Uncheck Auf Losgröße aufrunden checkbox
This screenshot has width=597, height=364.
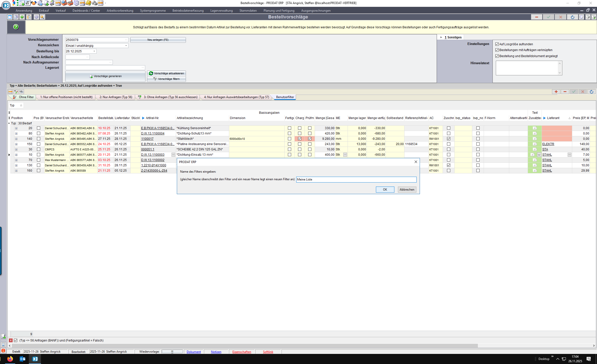pyautogui.click(x=497, y=44)
